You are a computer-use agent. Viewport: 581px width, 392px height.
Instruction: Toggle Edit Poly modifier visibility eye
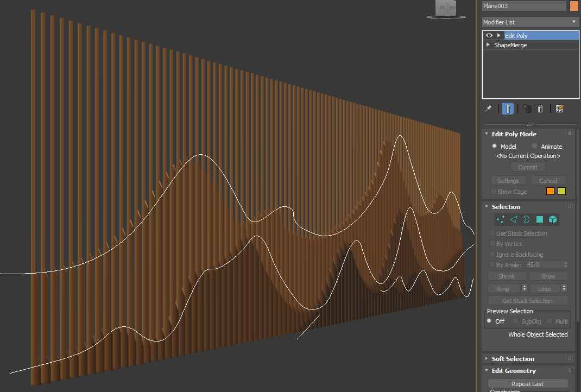click(x=489, y=36)
